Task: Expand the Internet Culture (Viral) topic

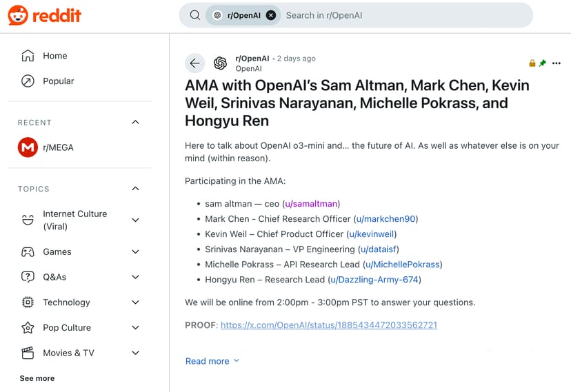Action: coord(135,220)
